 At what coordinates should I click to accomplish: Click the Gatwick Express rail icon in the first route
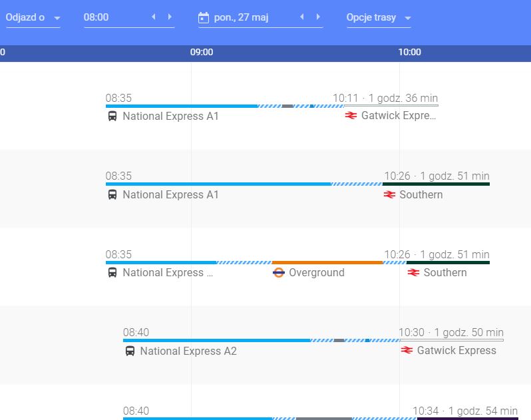(x=351, y=116)
